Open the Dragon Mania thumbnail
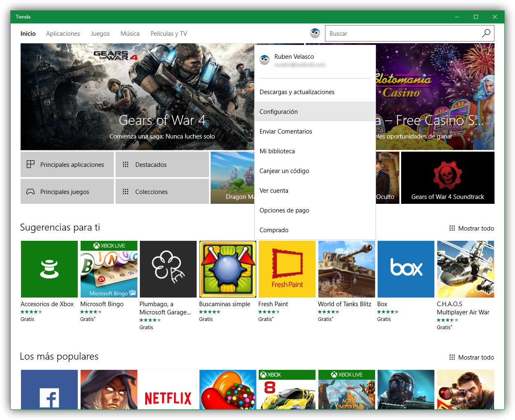This screenshot has height=420, width=515. click(232, 178)
